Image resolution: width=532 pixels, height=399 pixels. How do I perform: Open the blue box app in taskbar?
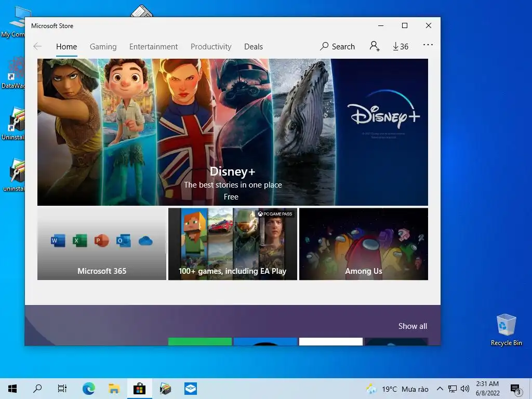pos(191,389)
